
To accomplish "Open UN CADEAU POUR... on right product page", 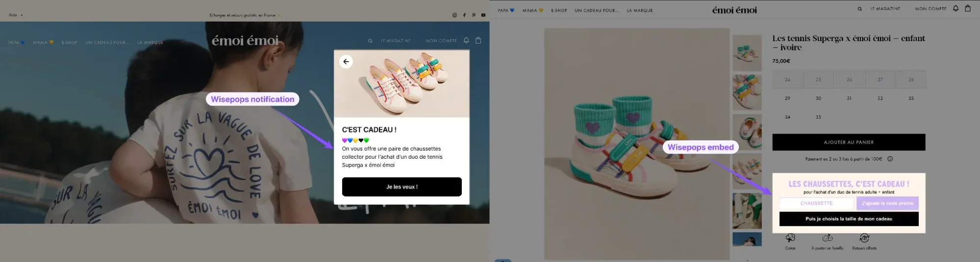I will [597, 10].
